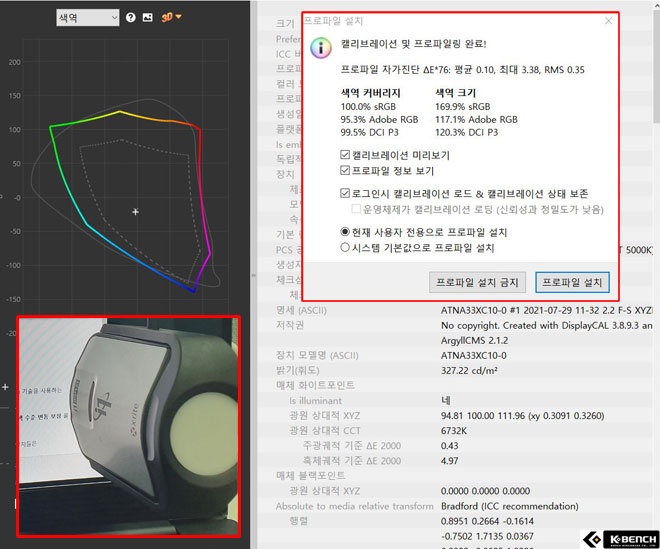Click 95.3% Adobe RGB coverage text
The width and height of the screenshot is (660, 549).
click(x=379, y=120)
